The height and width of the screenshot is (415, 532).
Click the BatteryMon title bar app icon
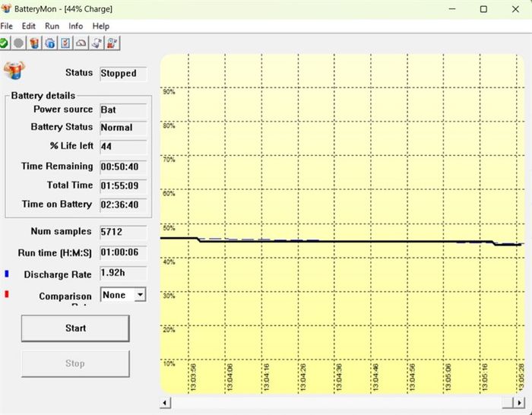(x=6, y=8)
